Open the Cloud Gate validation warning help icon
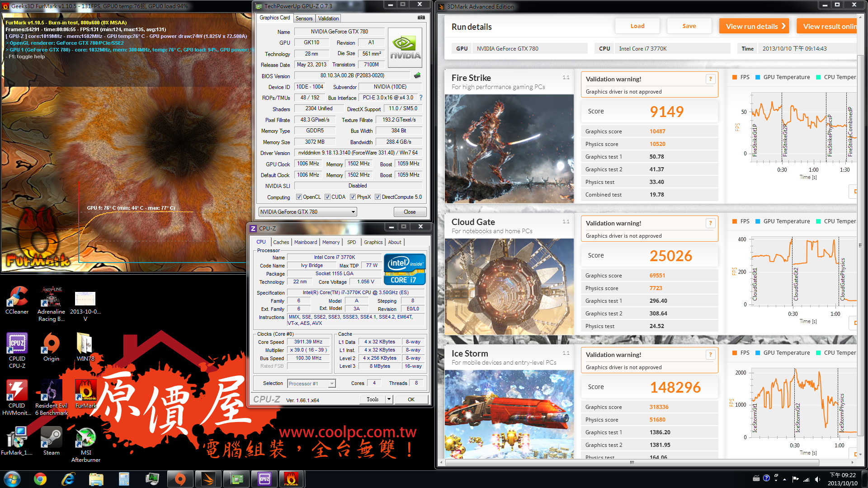The height and width of the screenshot is (488, 868). 710,223
